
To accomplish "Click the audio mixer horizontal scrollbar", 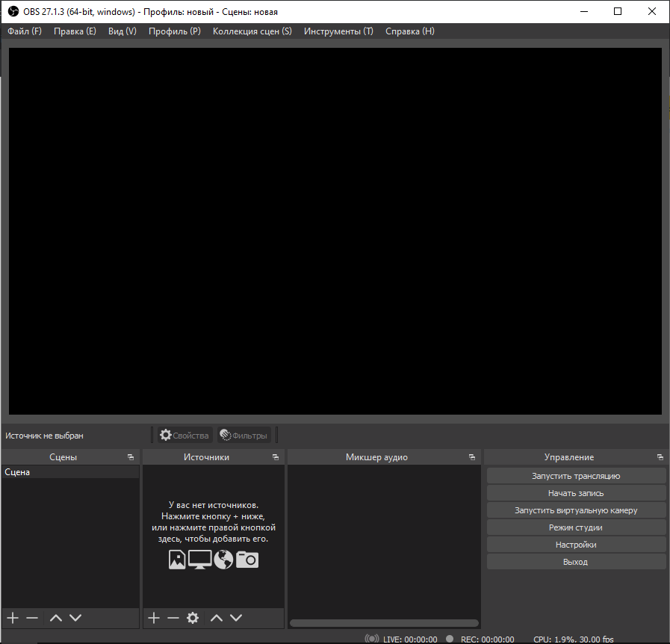I will [384, 623].
